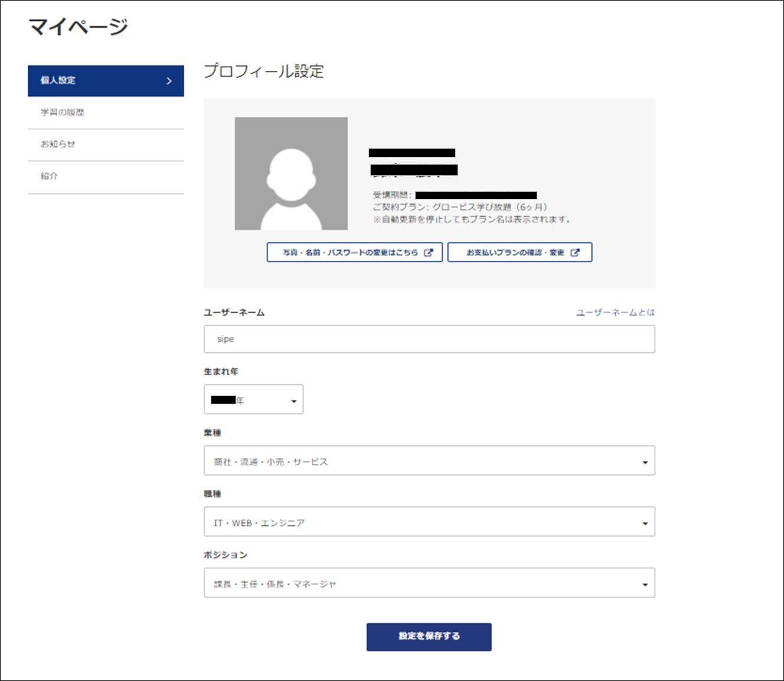Open ポジション dropdown showing 課長・主任・係長・マネージャ
Viewport: 784px width, 681px height.
click(429, 583)
